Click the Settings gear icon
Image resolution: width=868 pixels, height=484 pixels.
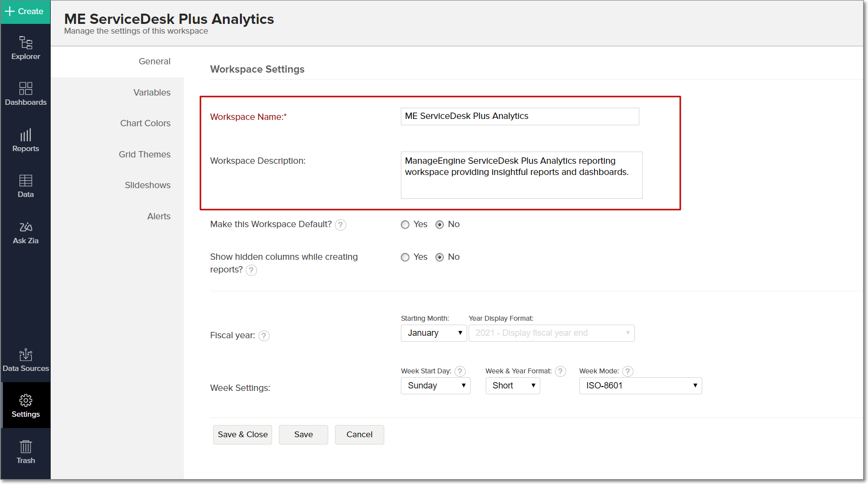click(x=25, y=405)
